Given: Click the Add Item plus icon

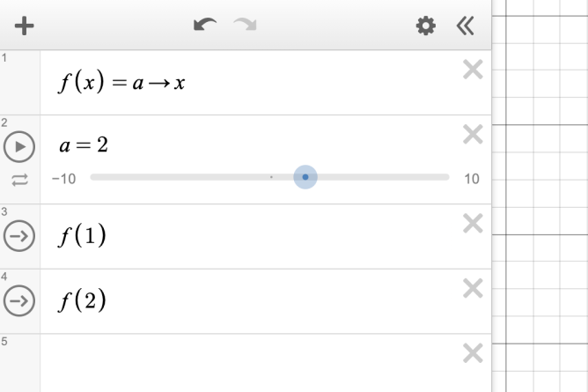Looking at the screenshot, I should click(24, 26).
